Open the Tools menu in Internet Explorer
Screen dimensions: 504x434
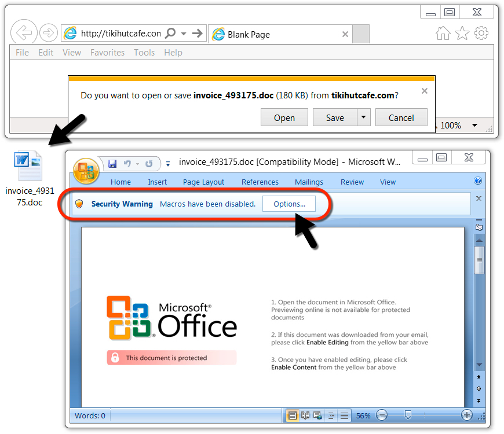(144, 52)
